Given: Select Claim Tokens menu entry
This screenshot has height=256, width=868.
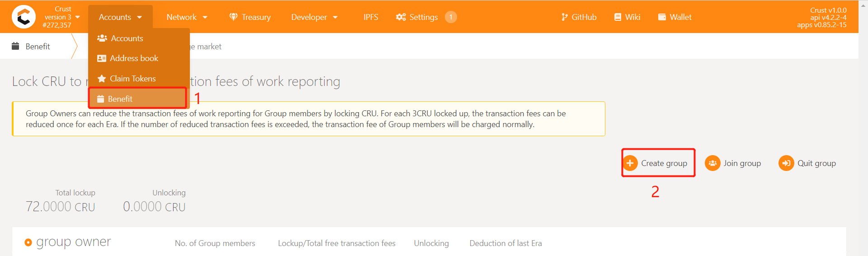Looking at the screenshot, I should pyautogui.click(x=139, y=79).
